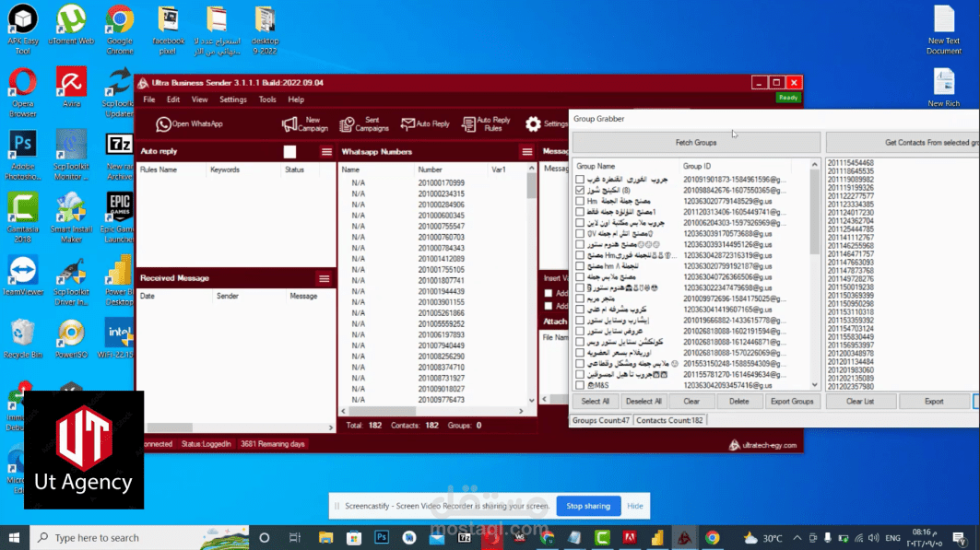The height and width of the screenshot is (550, 980).
Task: Click the Whatsapp Numbers list scroll-right arrow
Action: [x=521, y=411]
